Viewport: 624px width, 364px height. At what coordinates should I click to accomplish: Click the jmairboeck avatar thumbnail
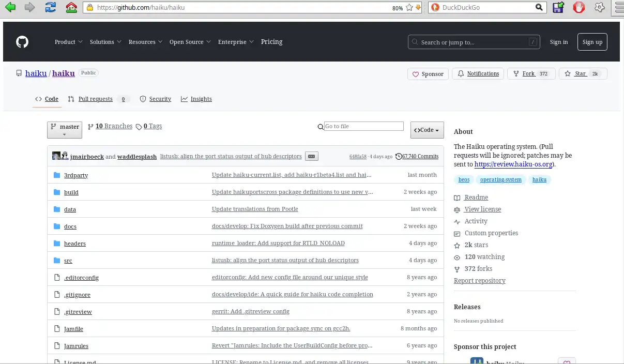click(x=56, y=156)
